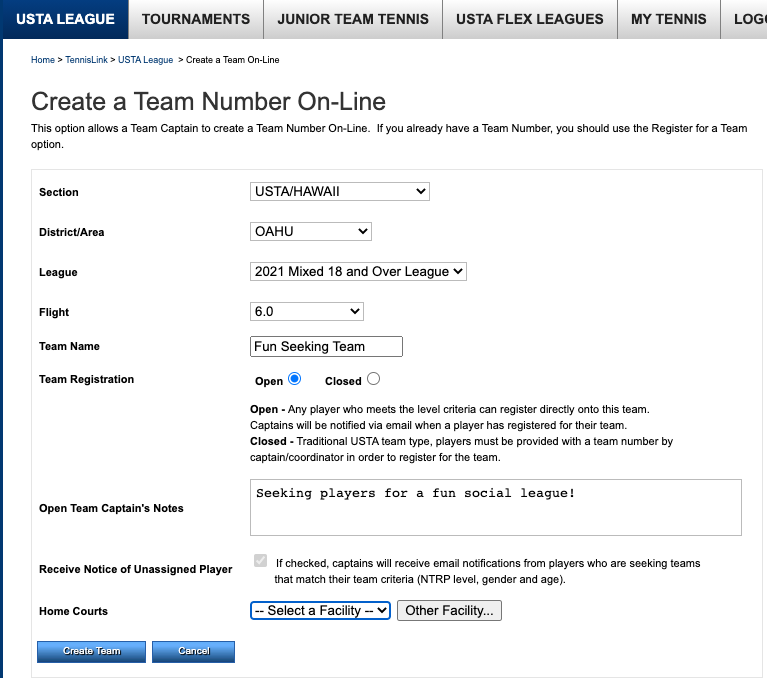The image size is (767, 678).
Task: Select the Open team registration radio button
Action: [294, 379]
